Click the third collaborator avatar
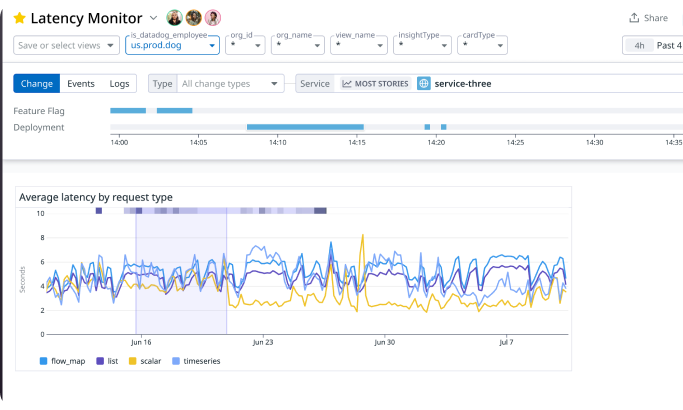 213,18
